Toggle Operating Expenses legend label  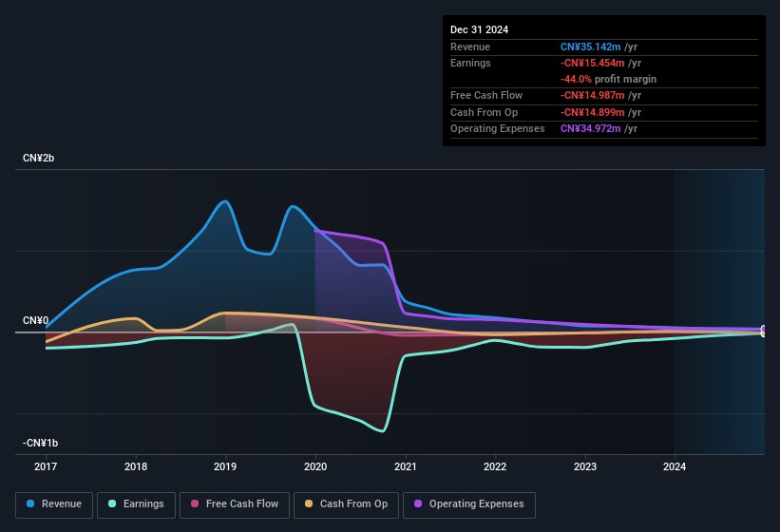(475, 504)
